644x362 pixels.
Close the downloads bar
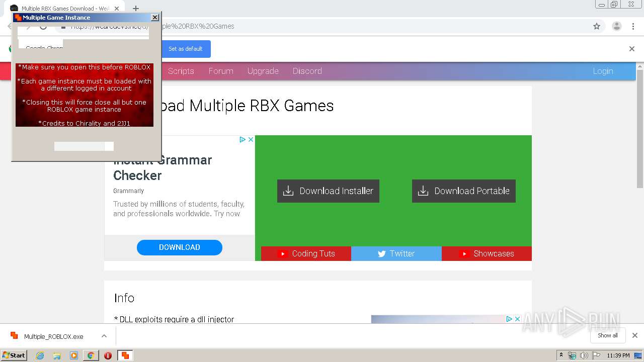[635, 335]
